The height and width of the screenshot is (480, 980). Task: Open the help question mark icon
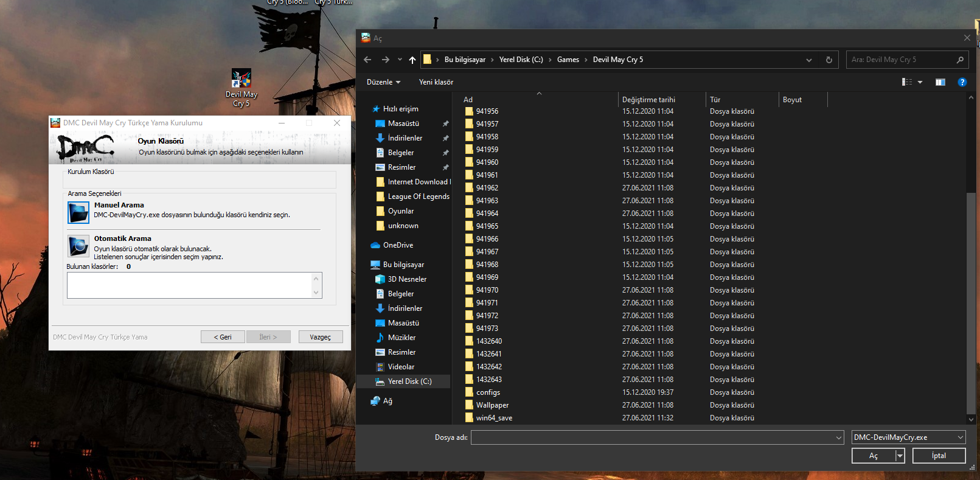point(962,82)
